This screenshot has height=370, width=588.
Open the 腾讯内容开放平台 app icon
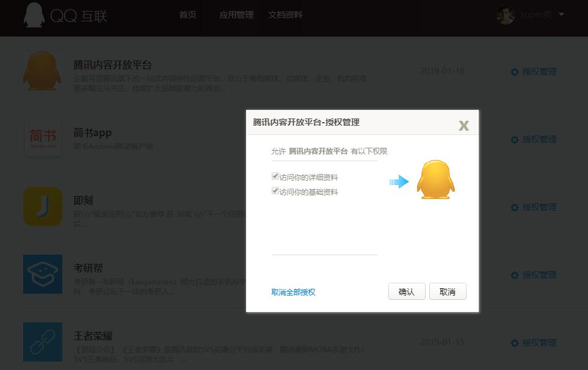point(42,70)
